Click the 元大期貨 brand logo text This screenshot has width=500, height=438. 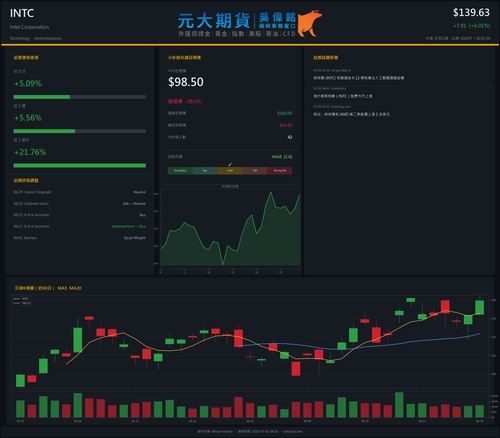214,21
